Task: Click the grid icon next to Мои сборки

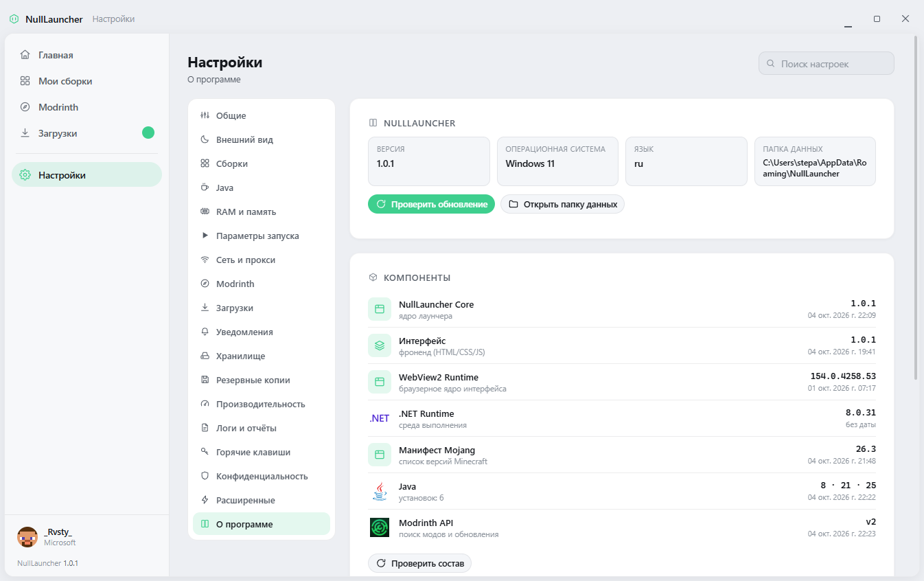Action: (x=25, y=81)
